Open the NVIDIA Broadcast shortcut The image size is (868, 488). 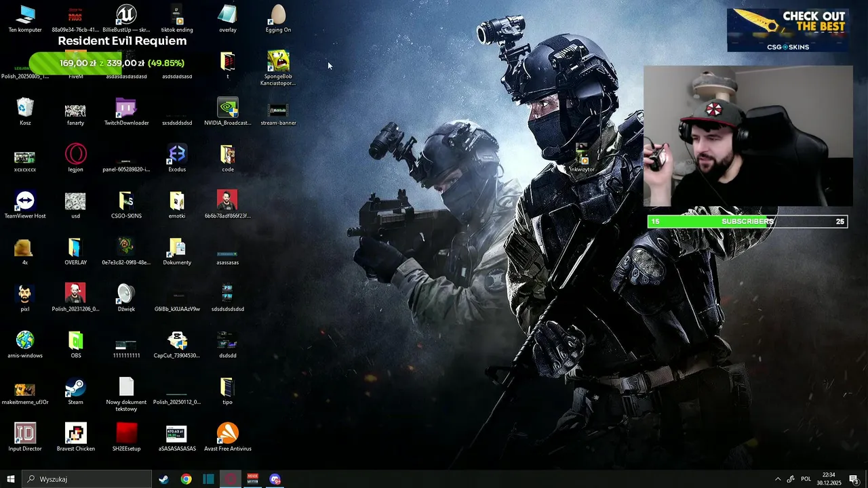[228, 111]
